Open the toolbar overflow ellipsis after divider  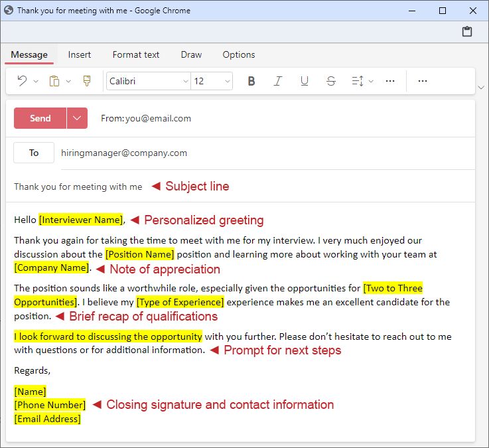(423, 81)
